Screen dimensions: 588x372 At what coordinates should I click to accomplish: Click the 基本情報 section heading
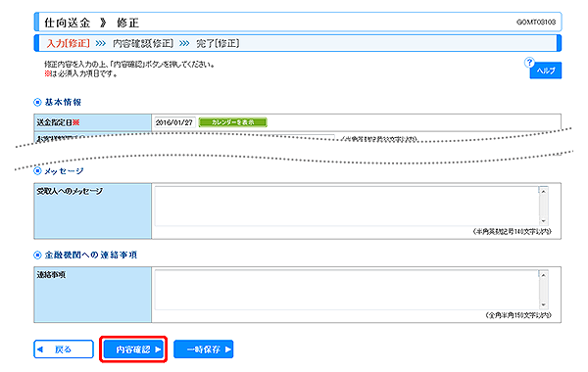pyautogui.click(x=63, y=102)
